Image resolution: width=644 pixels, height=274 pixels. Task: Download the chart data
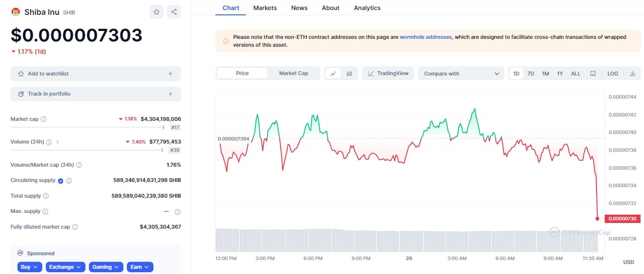633,73
